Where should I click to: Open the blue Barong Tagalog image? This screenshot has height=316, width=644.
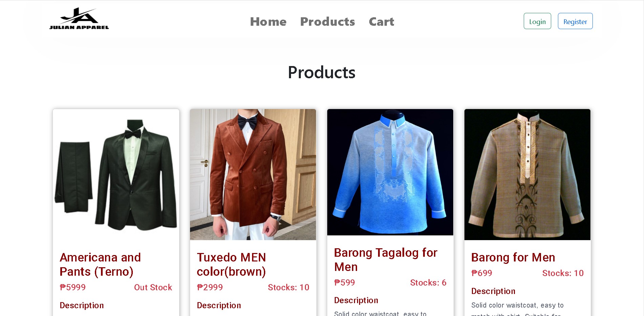(390, 172)
